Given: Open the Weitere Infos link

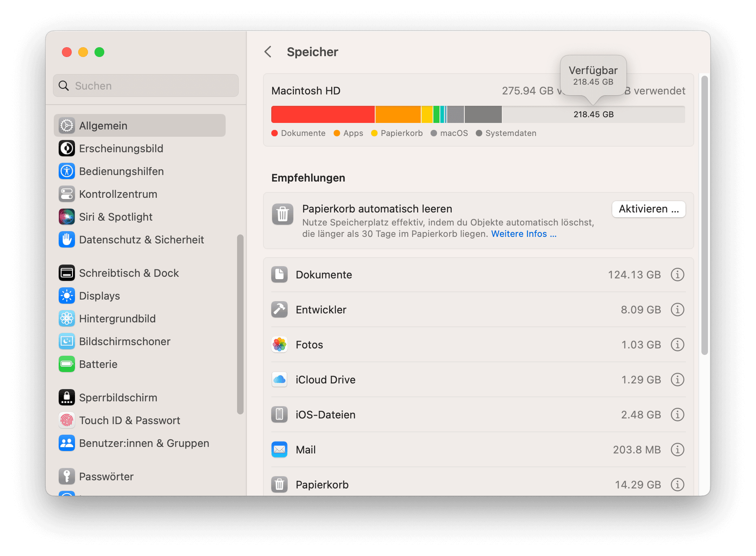Looking at the screenshot, I should (523, 234).
